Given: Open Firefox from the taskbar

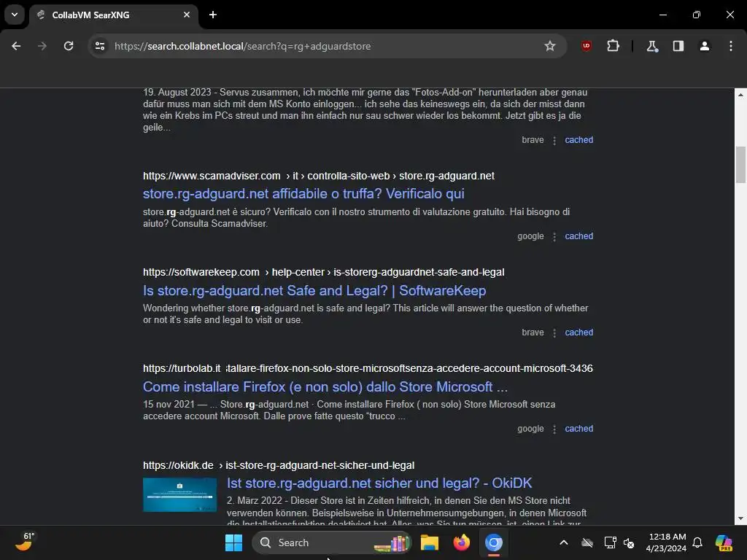Looking at the screenshot, I should click(461, 542).
